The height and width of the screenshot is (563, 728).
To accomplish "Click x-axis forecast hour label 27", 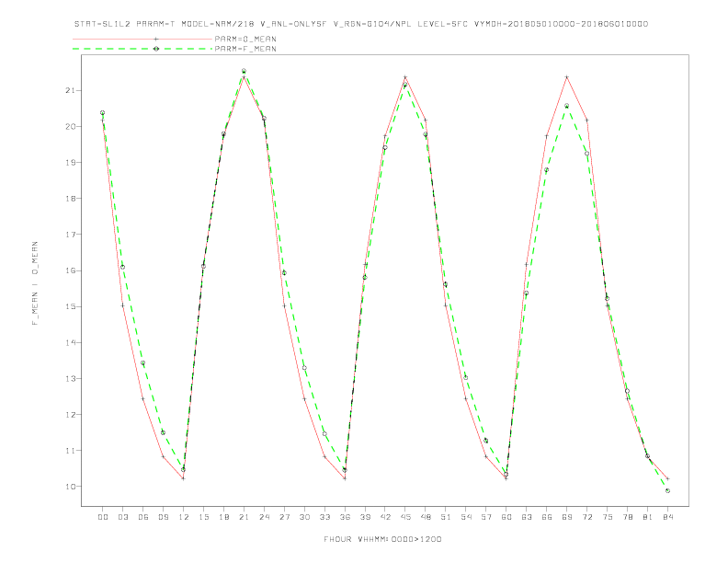I will (284, 517).
